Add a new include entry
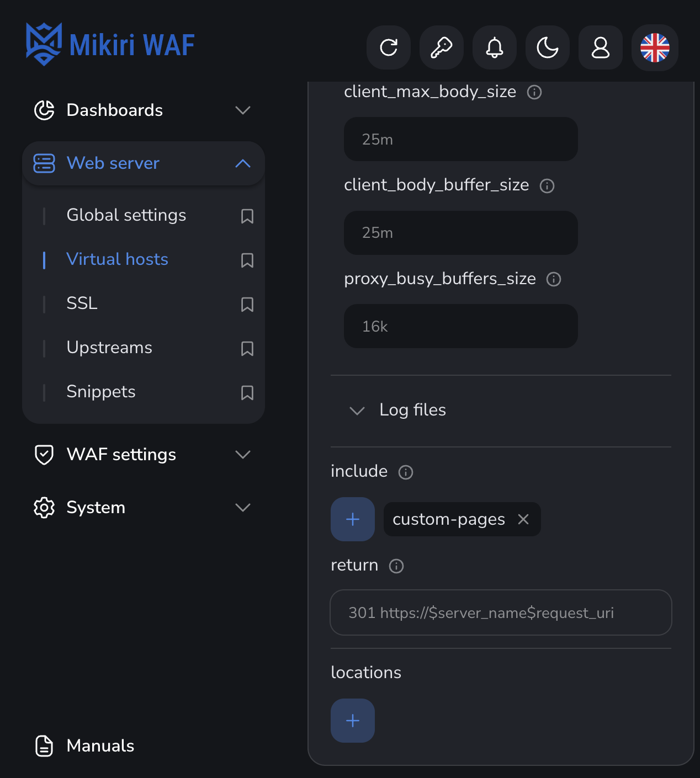 click(x=353, y=519)
